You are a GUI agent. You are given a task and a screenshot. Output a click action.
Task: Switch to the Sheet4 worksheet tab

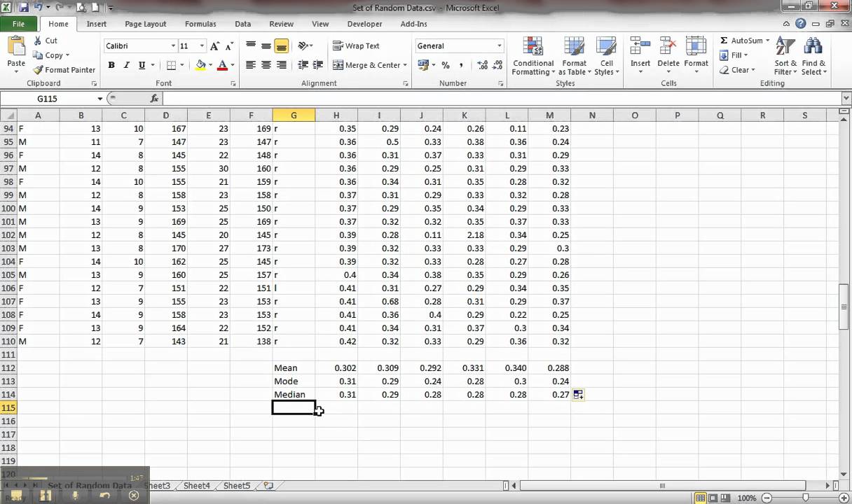pyautogui.click(x=197, y=485)
